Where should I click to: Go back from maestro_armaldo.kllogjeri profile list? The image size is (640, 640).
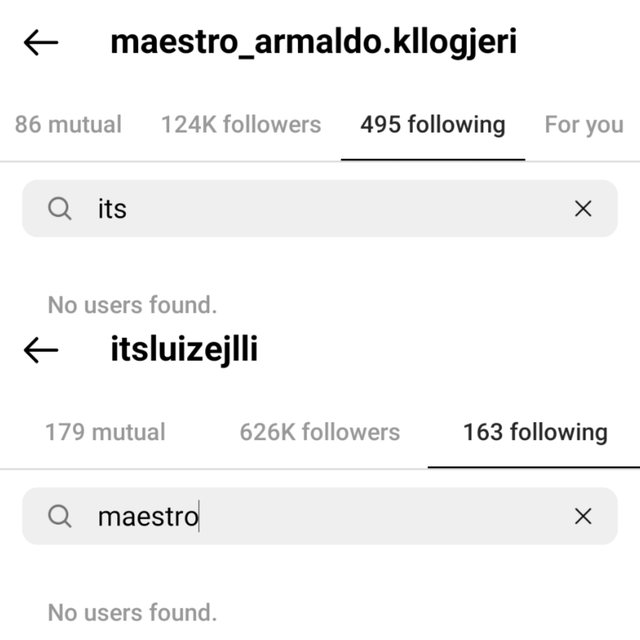point(41,42)
